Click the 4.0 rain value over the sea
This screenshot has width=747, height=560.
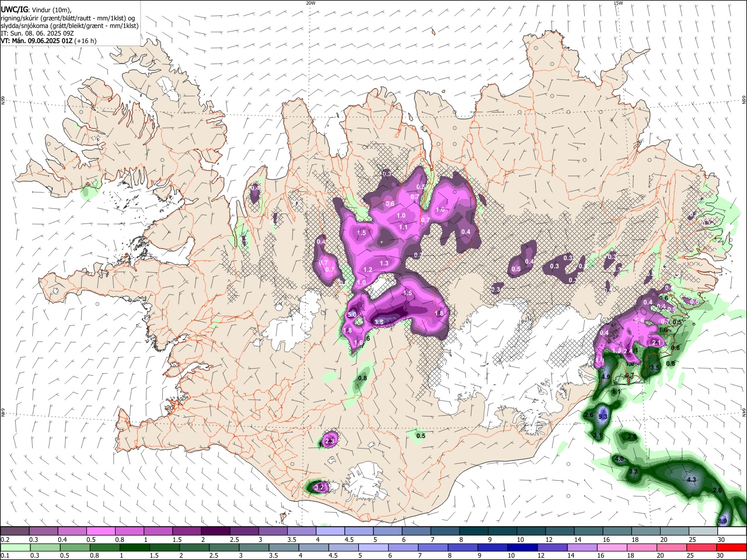620,459
